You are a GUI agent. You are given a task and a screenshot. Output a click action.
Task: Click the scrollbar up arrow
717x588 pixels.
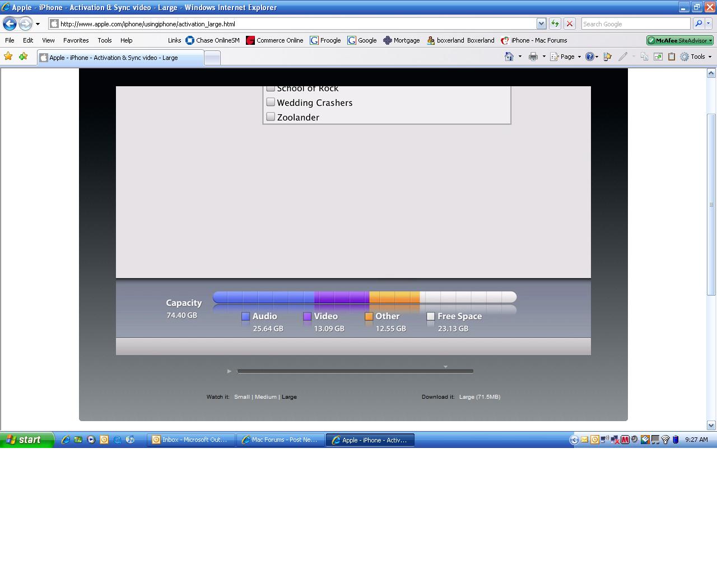(711, 73)
